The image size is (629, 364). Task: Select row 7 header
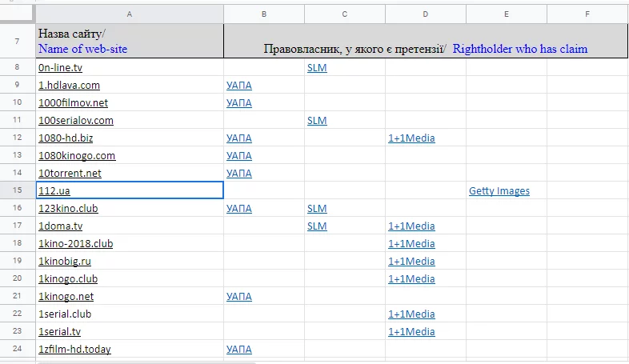18,41
